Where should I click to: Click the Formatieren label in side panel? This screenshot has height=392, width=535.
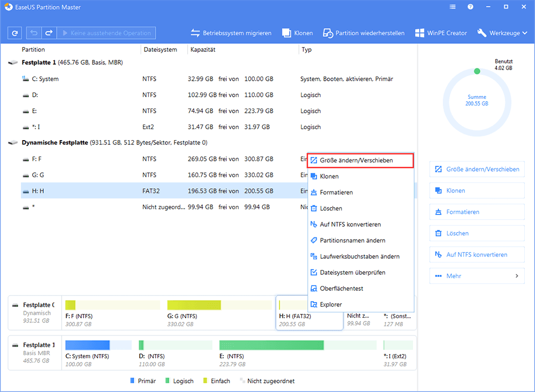tap(463, 212)
